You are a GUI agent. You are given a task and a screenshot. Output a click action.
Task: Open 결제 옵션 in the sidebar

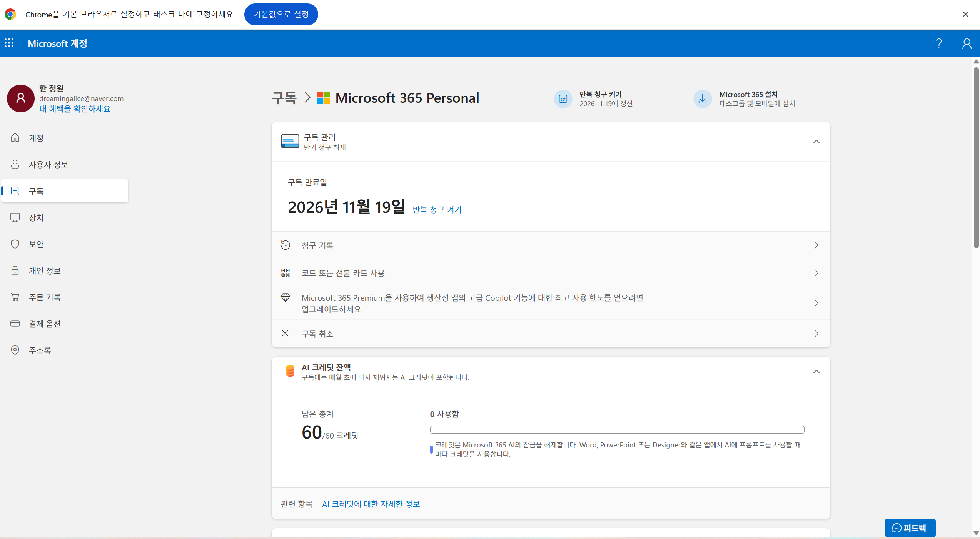pyautogui.click(x=65, y=324)
